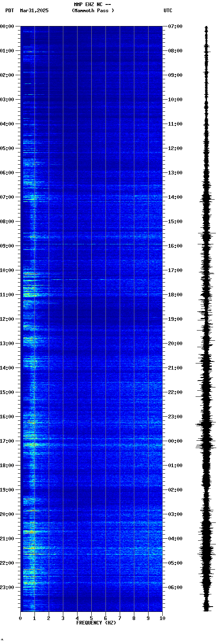
Task: Click the PDT '03:00' time label
Action: click(x=7, y=100)
